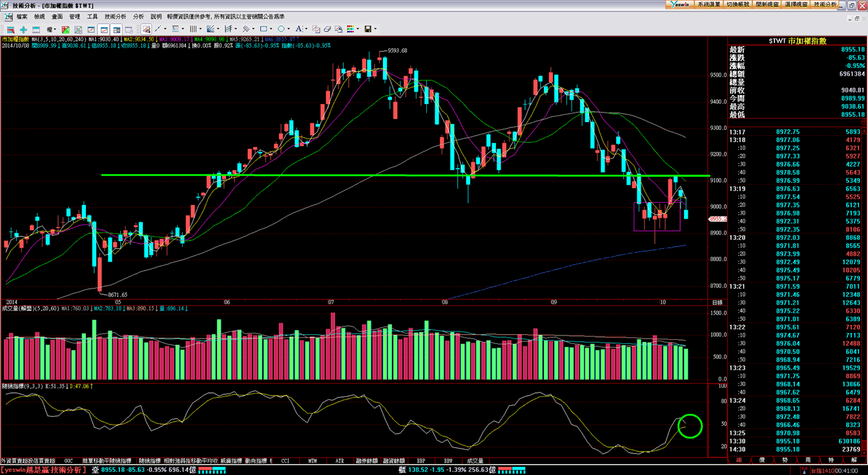Click the 選擇視窗 button
This screenshot has height=475, width=868.
tap(796, 5)
